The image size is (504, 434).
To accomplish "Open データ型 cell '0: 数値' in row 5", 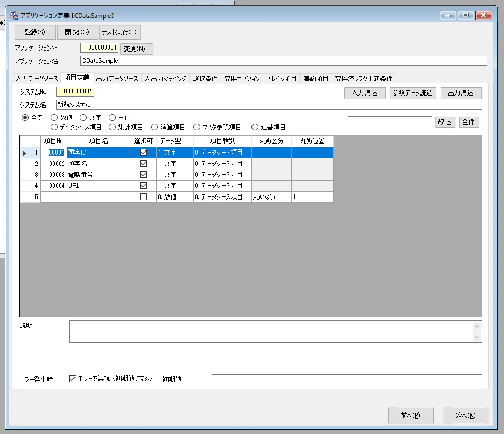I will click(x=175, y=197).
